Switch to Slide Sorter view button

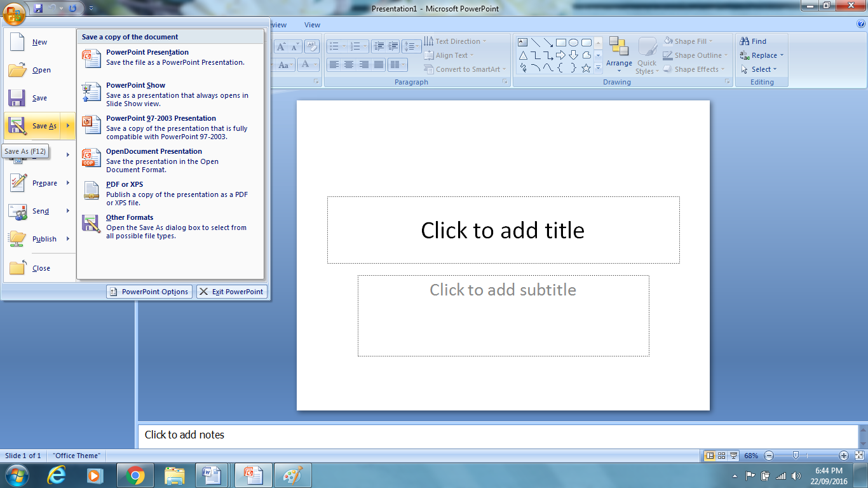721,456
